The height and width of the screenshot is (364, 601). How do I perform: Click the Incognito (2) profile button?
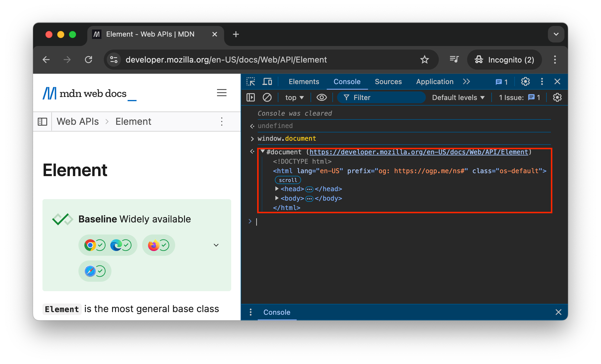(x=505, y=60)
